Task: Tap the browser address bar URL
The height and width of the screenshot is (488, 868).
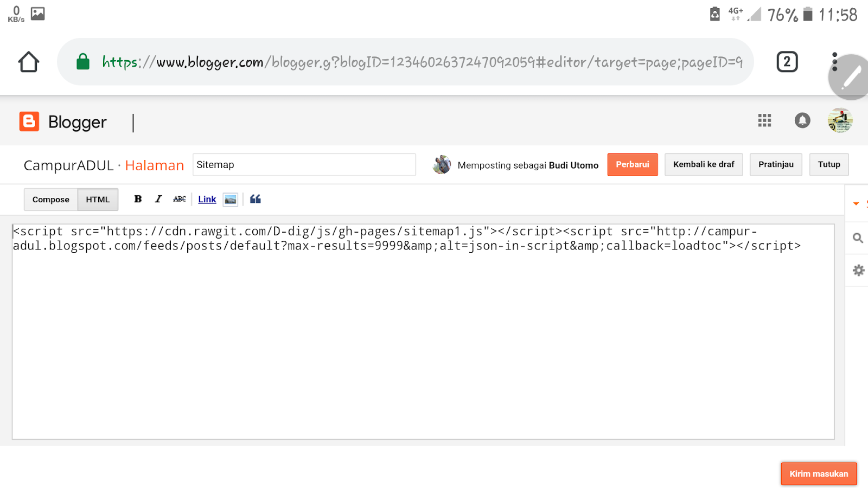Action: click(x=422, y=62)
